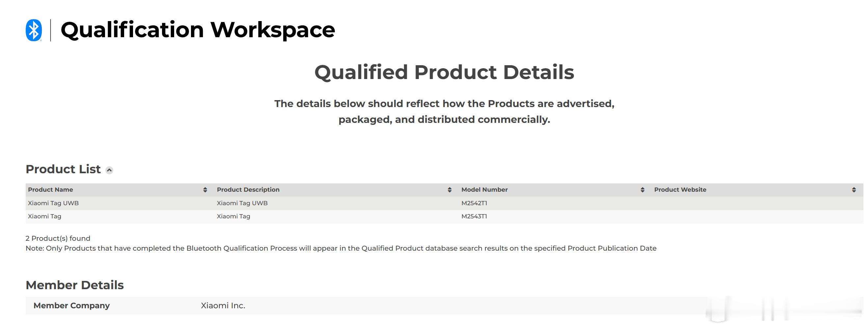The width and height of the screenshot is (868, 331).
Task: Select Xiaomi Tag UWB in Product Name column
Action: pos(53,203)
